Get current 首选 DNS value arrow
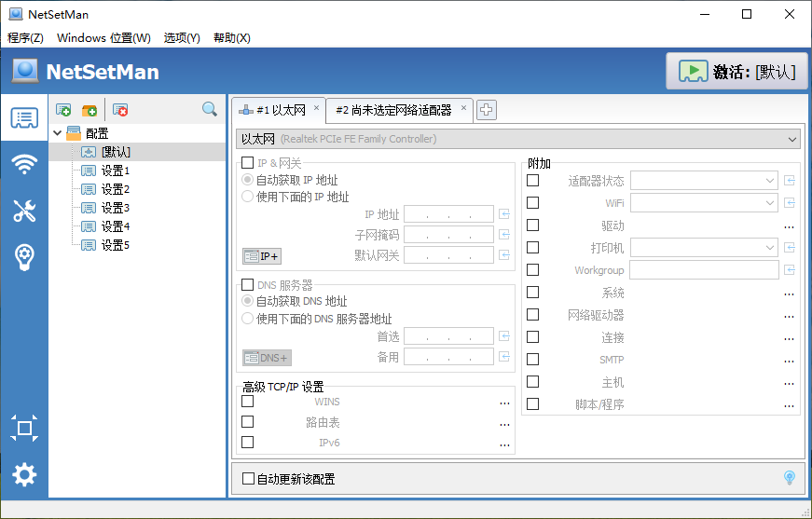The height and width of the screenshot is (519, 812). (504, 336)
